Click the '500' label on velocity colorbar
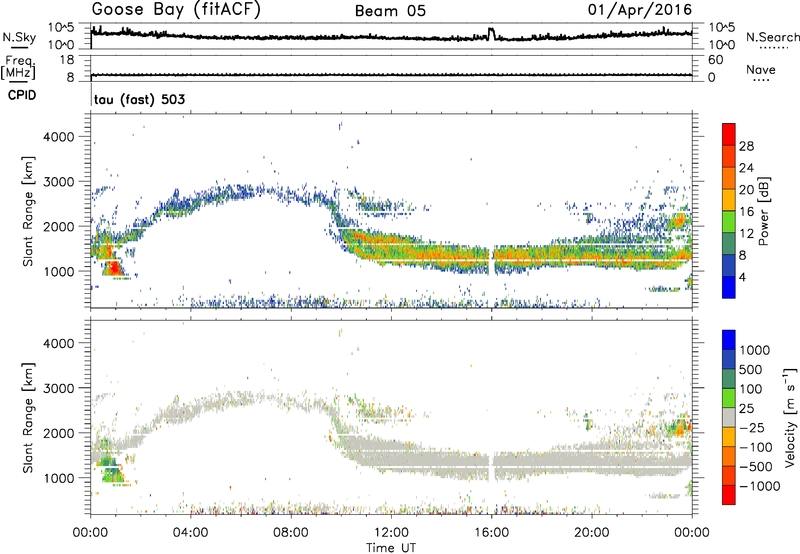The width and height of the screenshot is (800, 554). [x=751, y=370]
